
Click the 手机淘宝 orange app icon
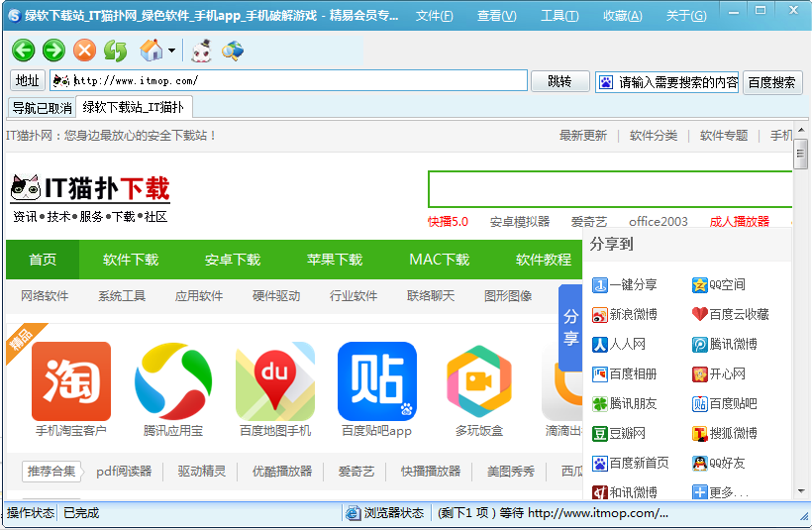coord(71,381)
